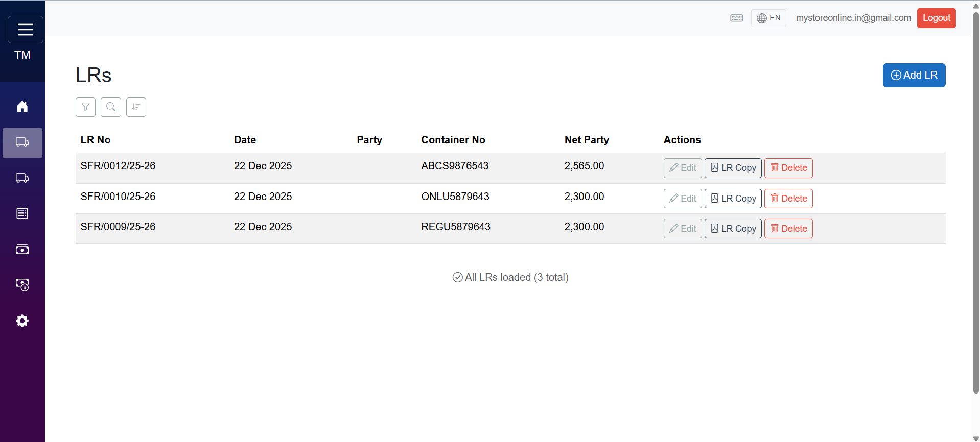Open the cash payments sidebar icon
Image resolution: width=980 pixels, height=442 pixels.
coord(22,250)
